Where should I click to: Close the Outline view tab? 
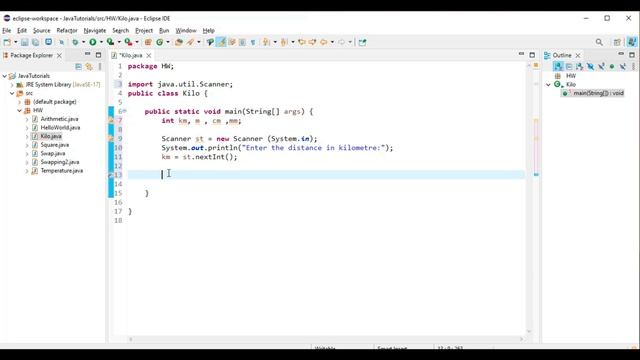point(578,55)
